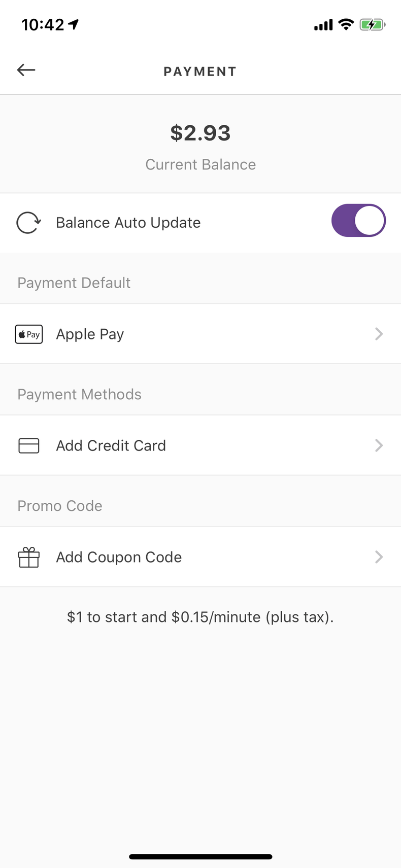Click the credit card icon
The image size is (401, 868).
29,445
